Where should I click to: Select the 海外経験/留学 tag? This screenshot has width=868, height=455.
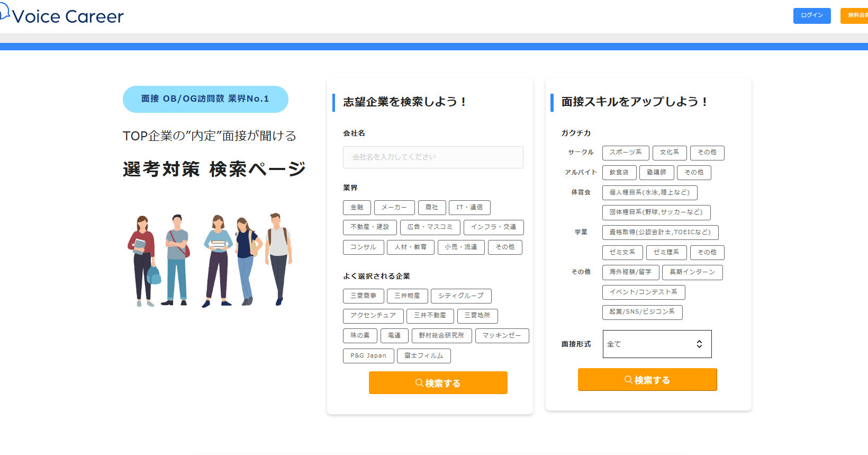630,272
